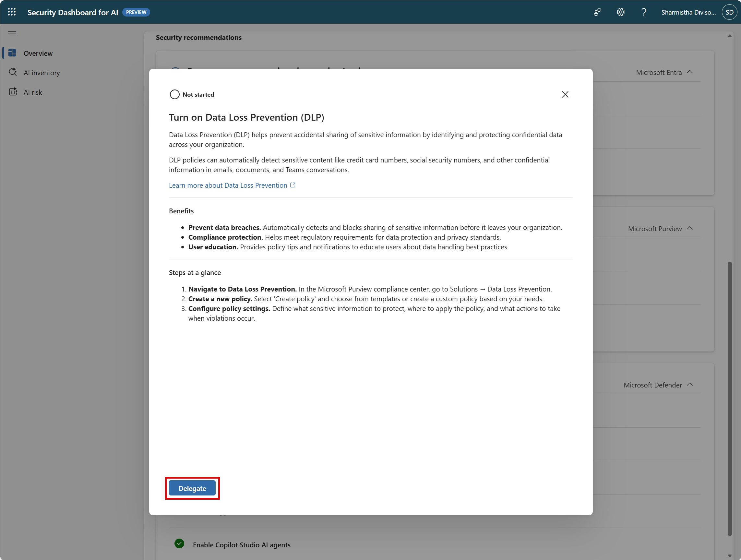This screenshot has height=560, width=741.
Task: Open the SD account avatar
Action: [729, 12]
